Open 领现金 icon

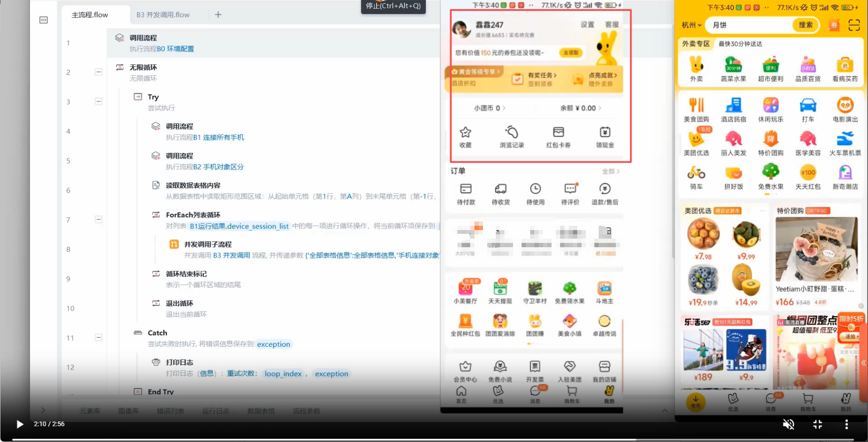pyautogui.click(x=605, y=137)
